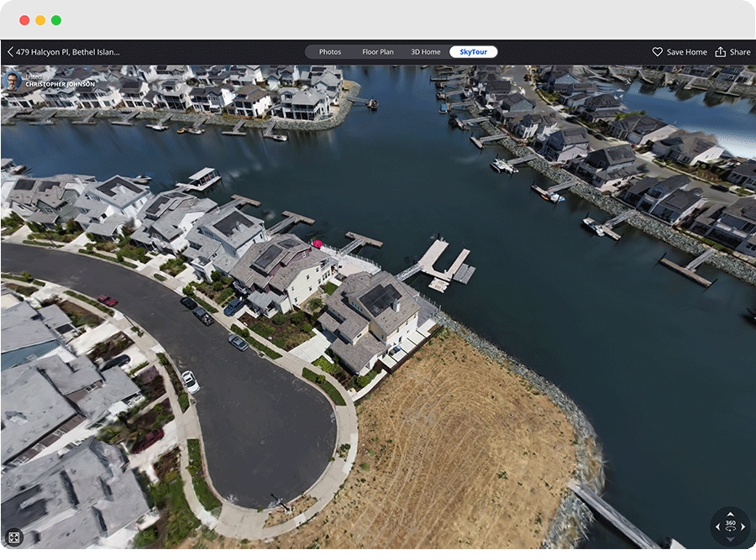Tilt view up with the up arrow
This screenshot has width=756, height=560.
(x=730, y=513)
